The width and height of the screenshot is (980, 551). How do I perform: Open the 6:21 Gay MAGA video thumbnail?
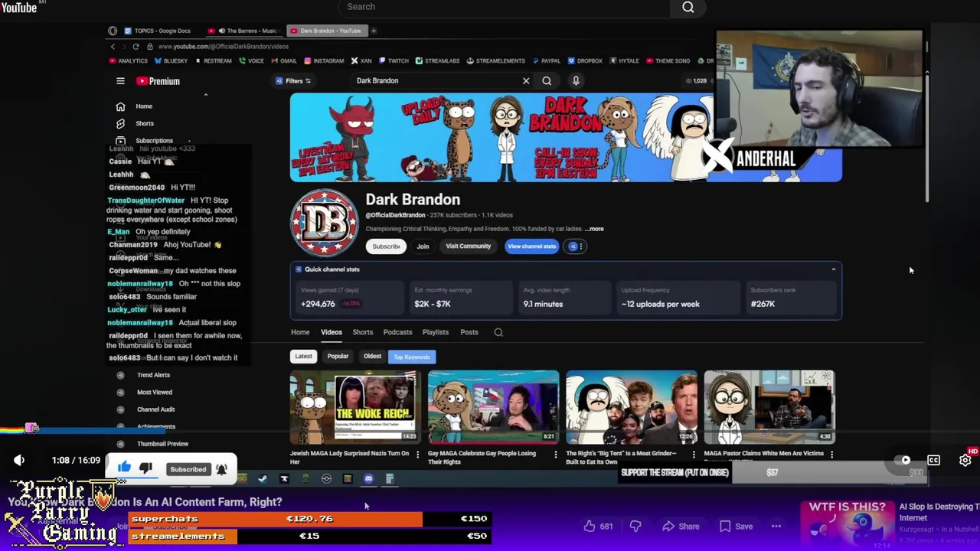(x=493, y=407)
